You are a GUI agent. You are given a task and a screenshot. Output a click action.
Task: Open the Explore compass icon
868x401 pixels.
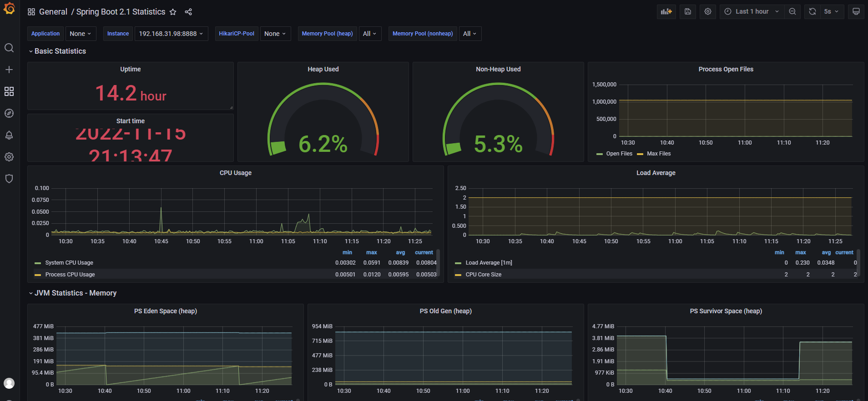tap(9, 113)
